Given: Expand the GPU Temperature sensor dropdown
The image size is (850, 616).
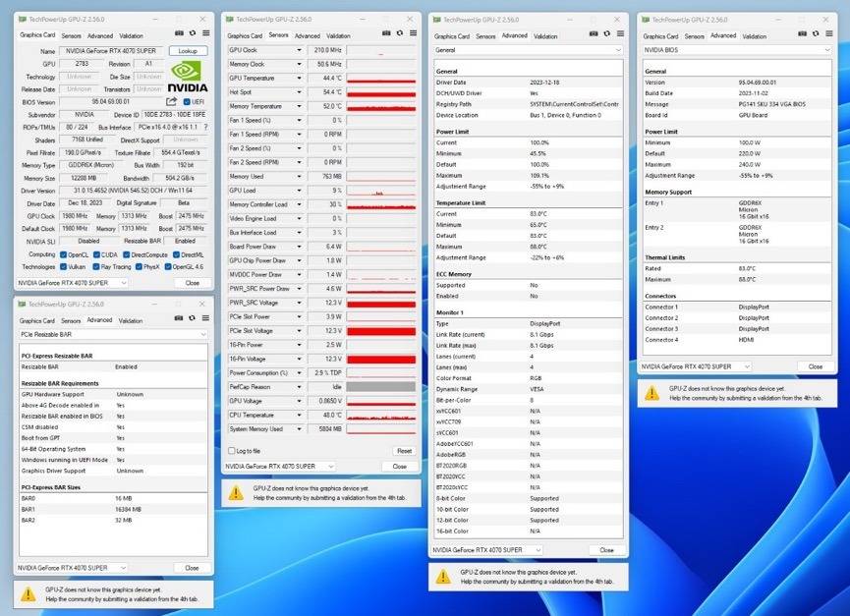Looking at the screenshot, I should coord(299,78).
